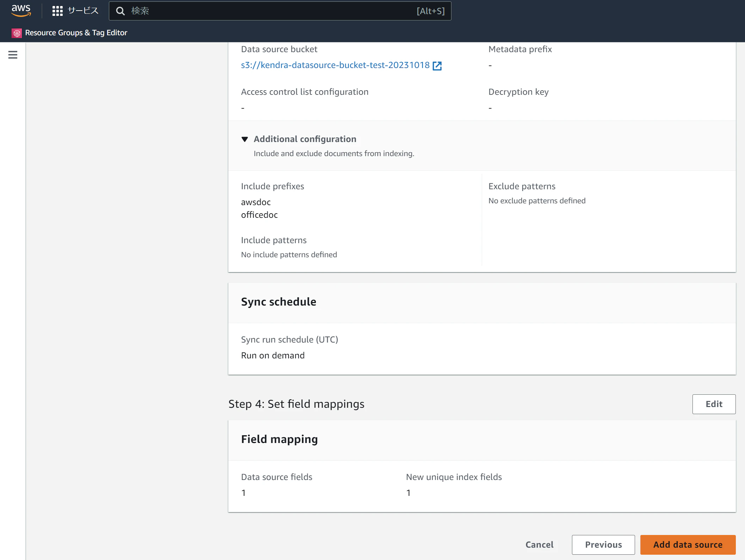The image size is (745, 560).
Task: Click the Run on demand schedule value
Action: pos(273,356)
